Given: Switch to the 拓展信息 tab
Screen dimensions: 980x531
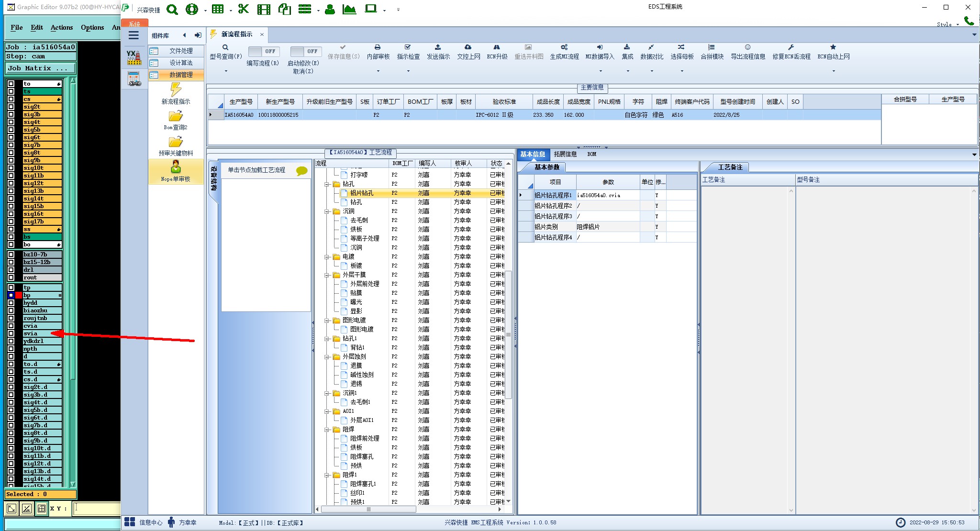Looking at the screenshot, I should (565, 154).
